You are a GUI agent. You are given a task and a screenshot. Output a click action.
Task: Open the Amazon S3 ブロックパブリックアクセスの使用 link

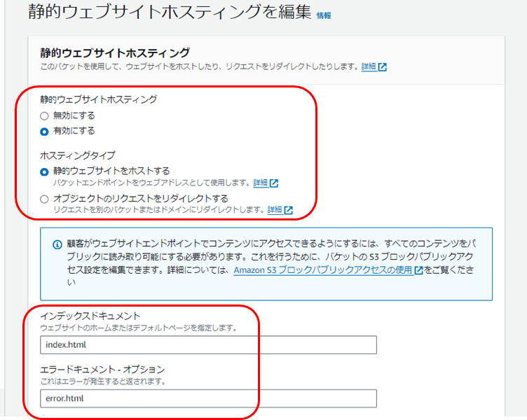click(323, 270)
